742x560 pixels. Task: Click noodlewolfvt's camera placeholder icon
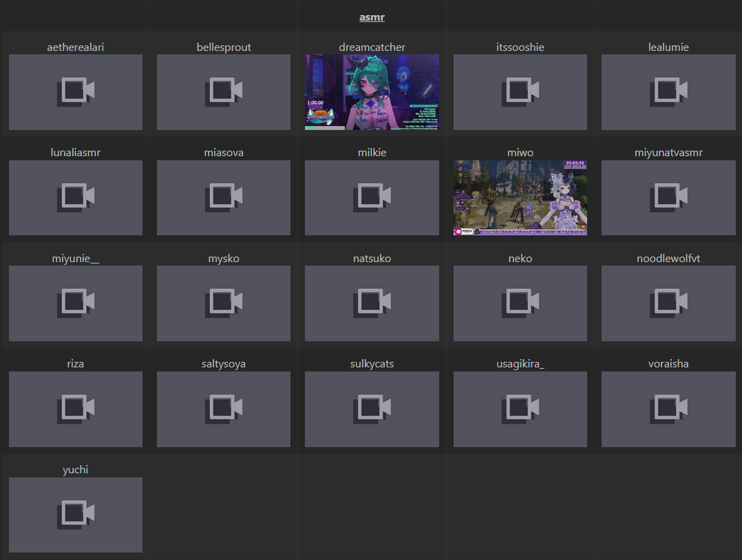click(x=668, y=303)
